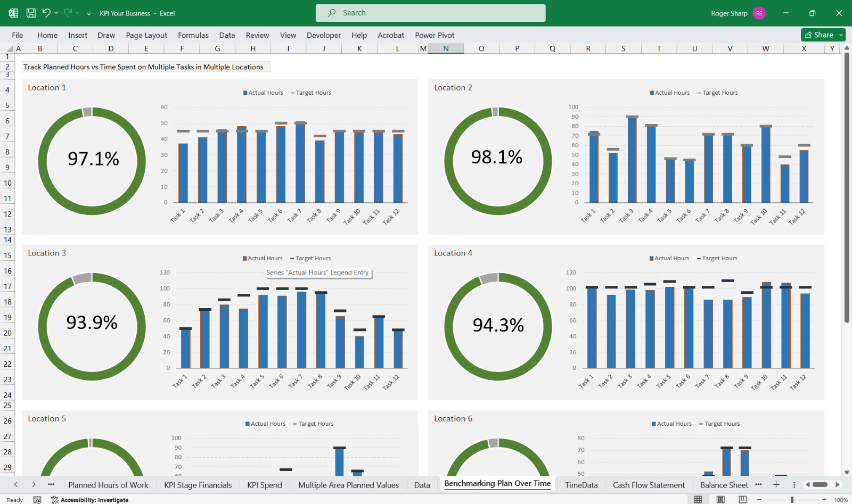Click the Search box in title bar
Screen dimensions: 852x504
[430, 13]
